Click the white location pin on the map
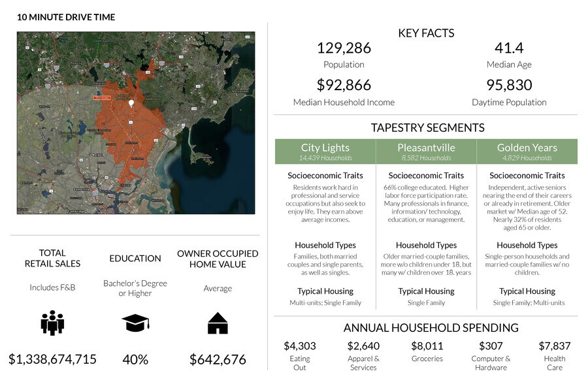The image size is (588, 384). pyautogui.click(x=131, y=104)
